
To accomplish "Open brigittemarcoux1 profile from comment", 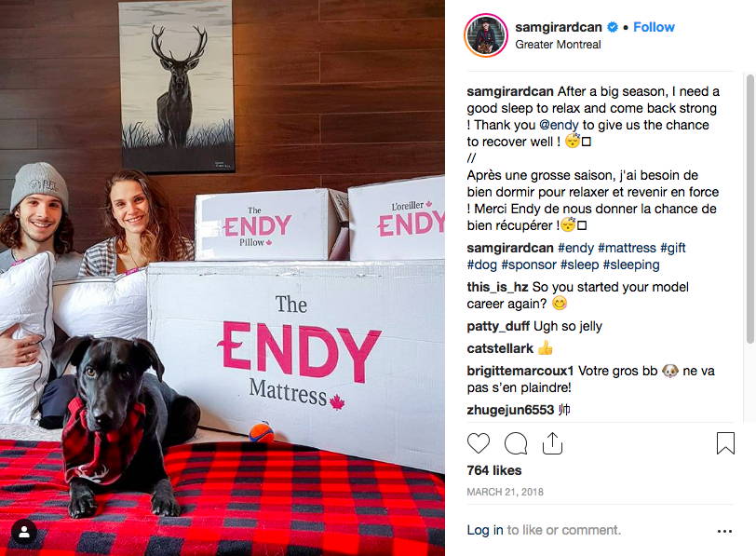I will [x=520, y=371].
